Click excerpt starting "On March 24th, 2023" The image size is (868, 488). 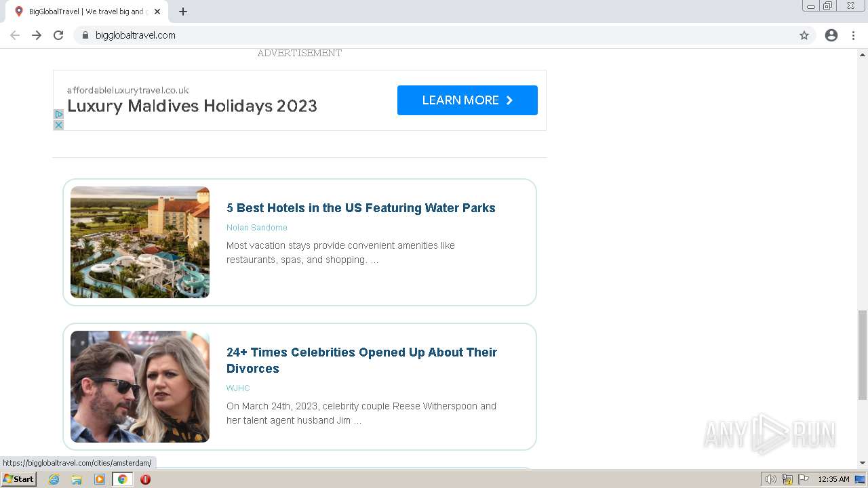pyautogui.click(x=361, y=413)
